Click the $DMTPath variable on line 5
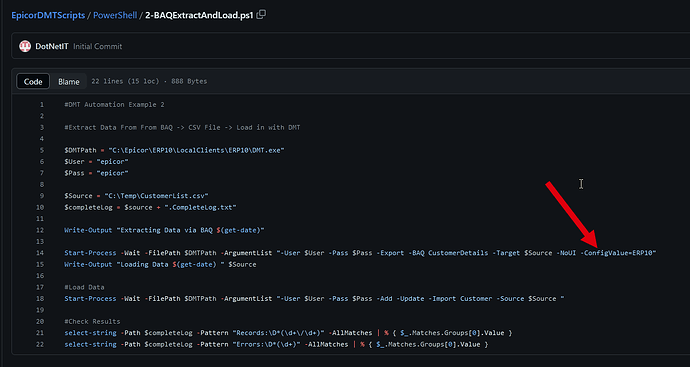Viewport: 690px width, 367px height. coord(80,150)
